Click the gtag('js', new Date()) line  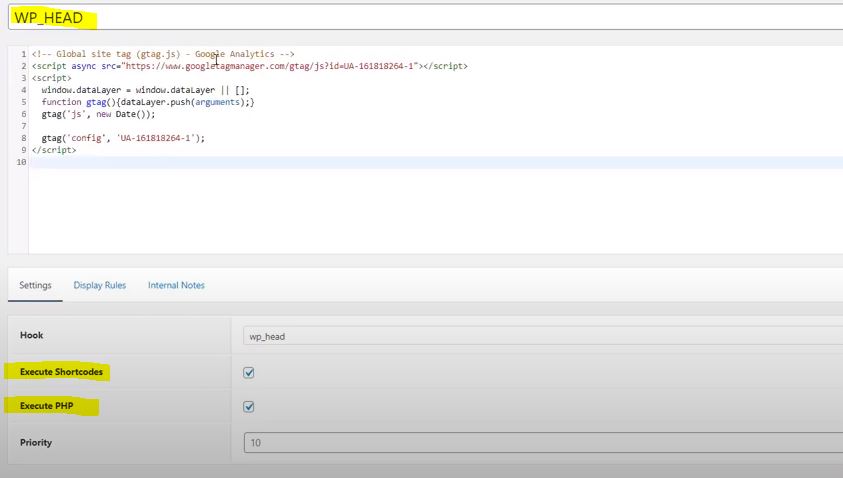click(x=98, y=114)
